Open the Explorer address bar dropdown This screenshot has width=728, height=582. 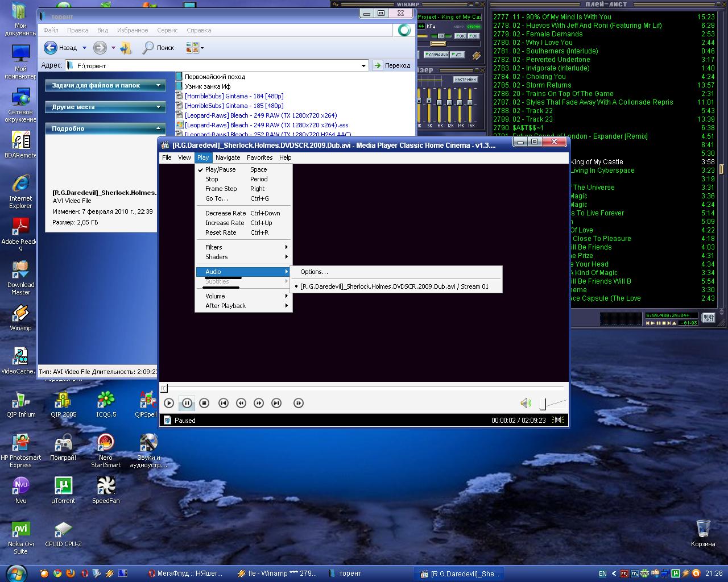(363, 66)
